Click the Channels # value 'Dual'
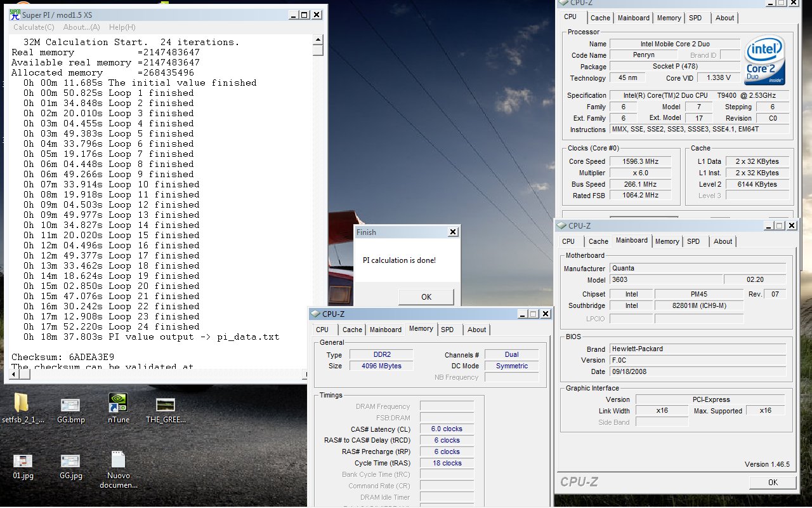This screenshot has height=508, width=812. 511,354
